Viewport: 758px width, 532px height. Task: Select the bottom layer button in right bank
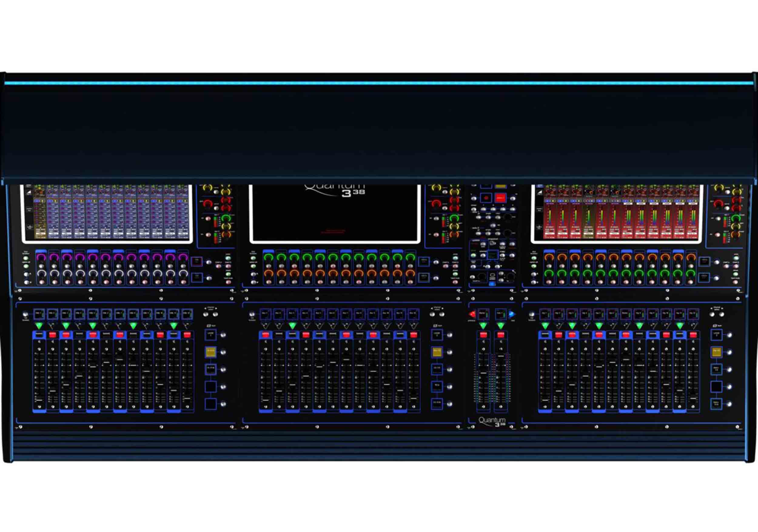click(x=716, y=403)
